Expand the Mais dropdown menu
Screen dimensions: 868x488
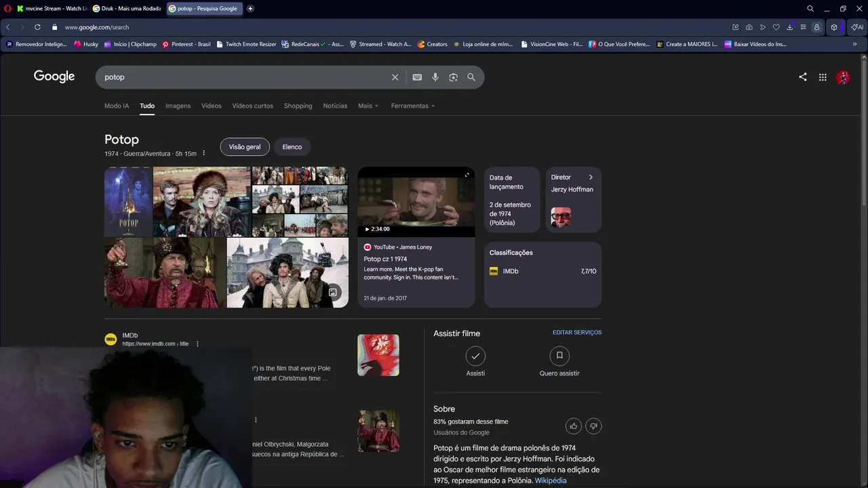point(368,106)
